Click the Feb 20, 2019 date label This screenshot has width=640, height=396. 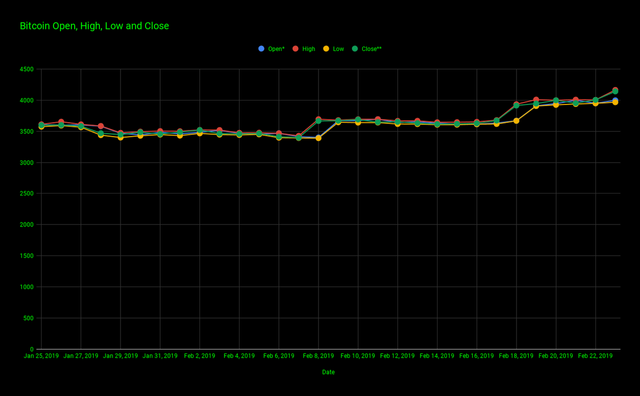click(x=556, y=356)
